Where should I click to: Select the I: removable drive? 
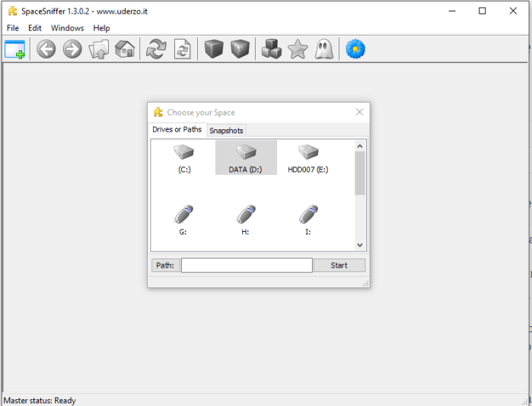pyautogui.click(x=308, y=220)
